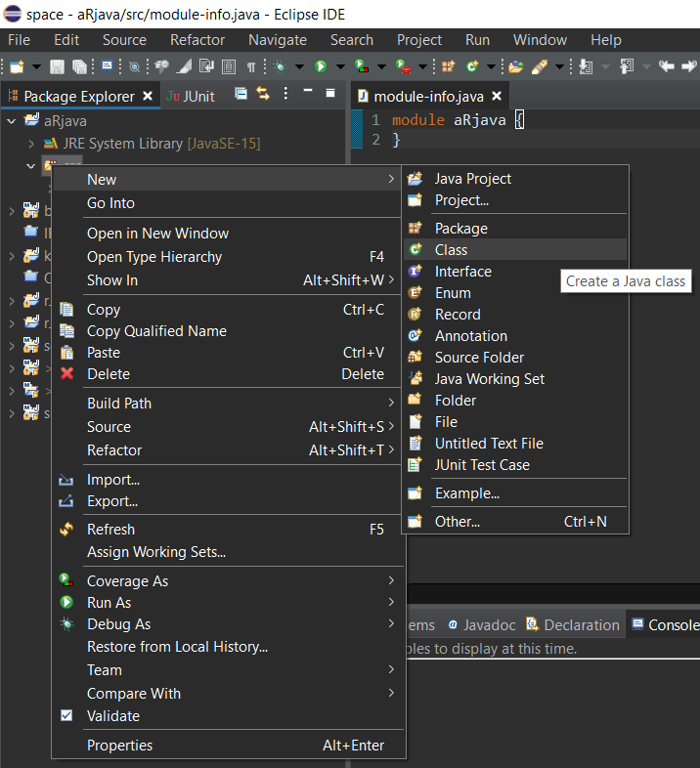Open the Coverage dropdown arrow
Screen dimensions: 700x768
coord(381,66)
